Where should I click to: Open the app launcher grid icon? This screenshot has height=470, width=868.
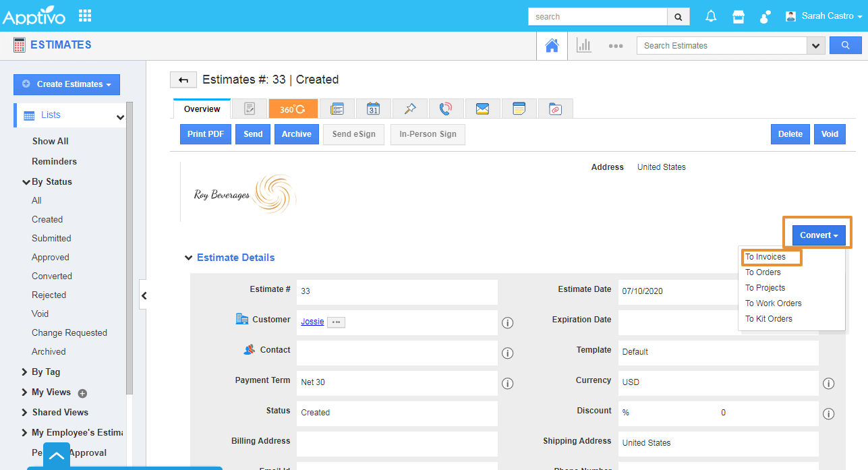pos(85,16)
